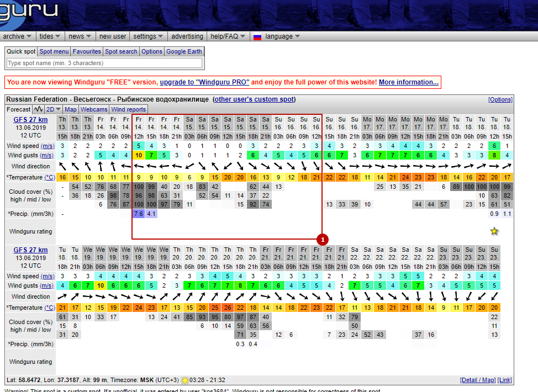
Task: Open the help/FAQ menu
Action: [227, 36]
